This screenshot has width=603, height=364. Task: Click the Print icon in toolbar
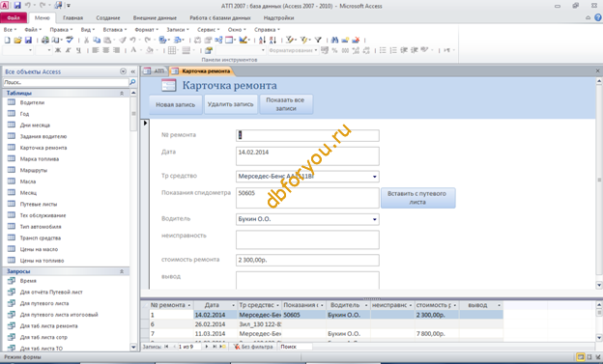click(45, 40)
